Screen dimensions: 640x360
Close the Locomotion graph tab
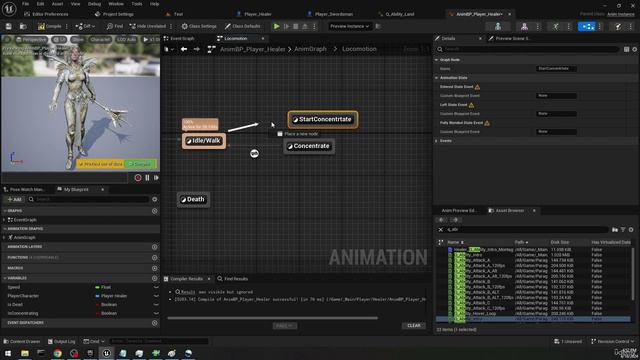click(x=263, y=38)
